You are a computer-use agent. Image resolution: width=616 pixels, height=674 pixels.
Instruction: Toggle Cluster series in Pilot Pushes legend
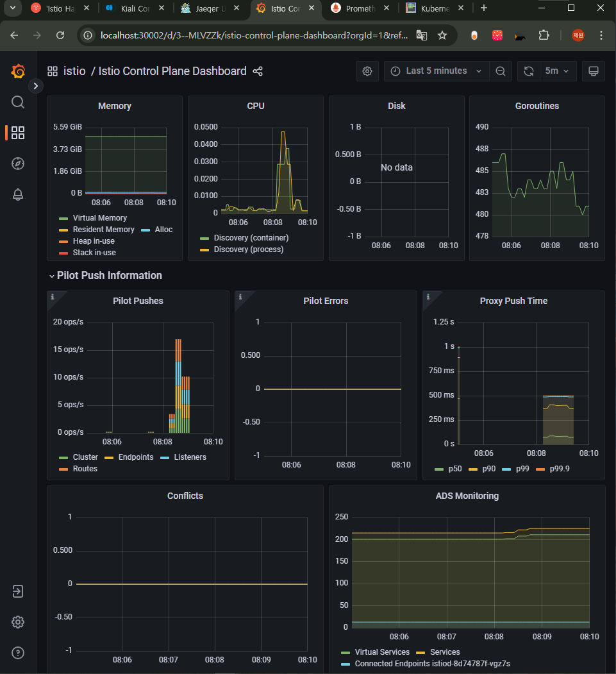(x=85, y=457)
